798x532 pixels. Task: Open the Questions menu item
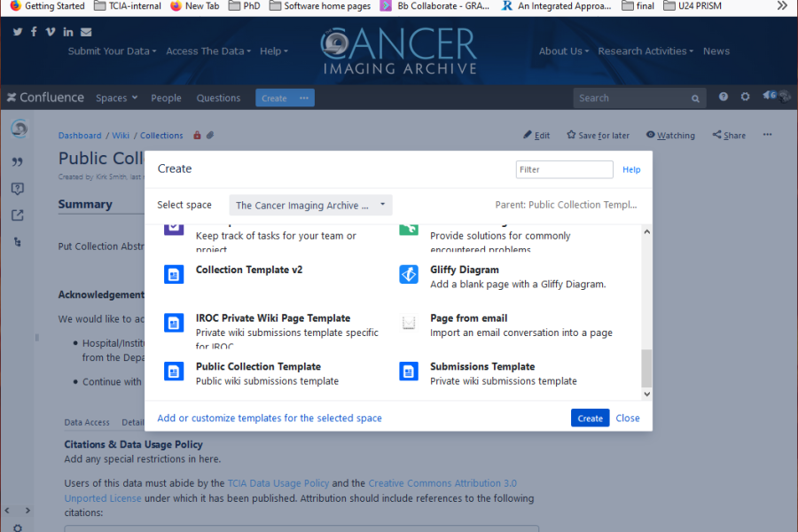[x=218, y=98]
